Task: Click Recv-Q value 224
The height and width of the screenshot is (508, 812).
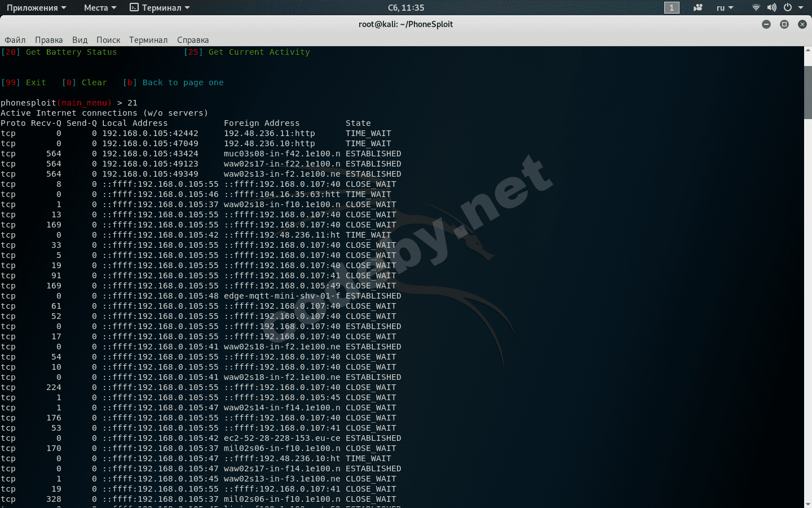Action: point(54,387)
